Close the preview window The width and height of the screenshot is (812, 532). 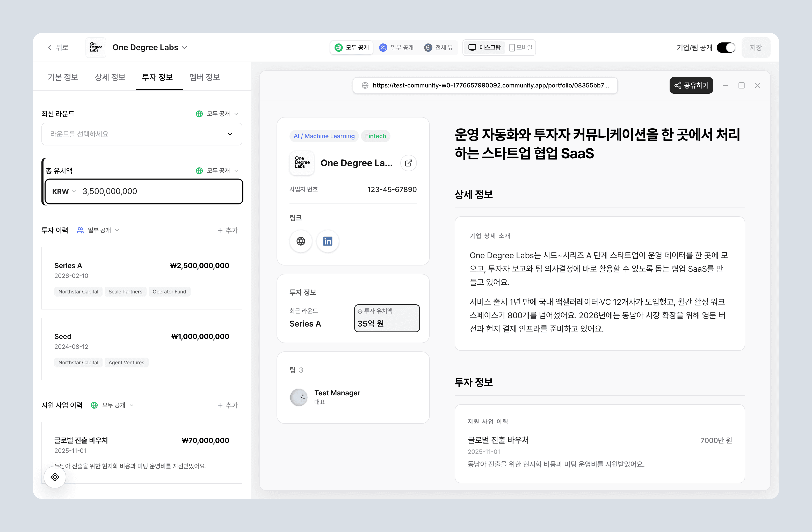pyautogui.click(x=757, y=85)
